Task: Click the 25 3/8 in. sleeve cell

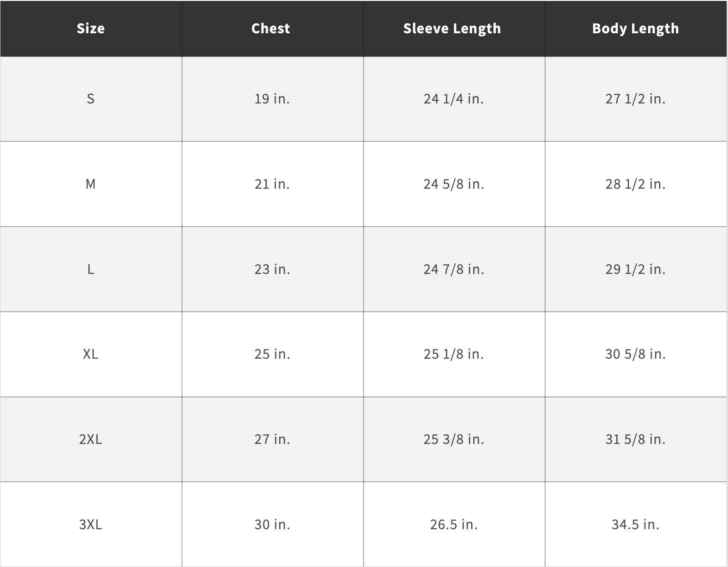Action: (454, 439)
